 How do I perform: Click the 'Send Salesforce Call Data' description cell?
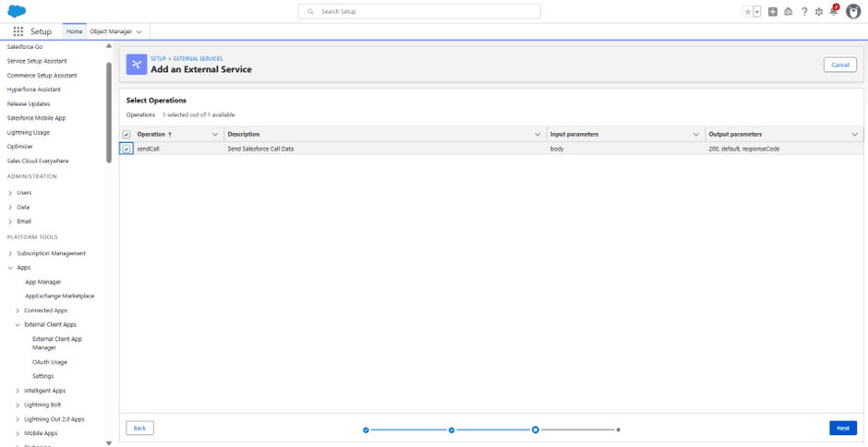tap(385, 149)
